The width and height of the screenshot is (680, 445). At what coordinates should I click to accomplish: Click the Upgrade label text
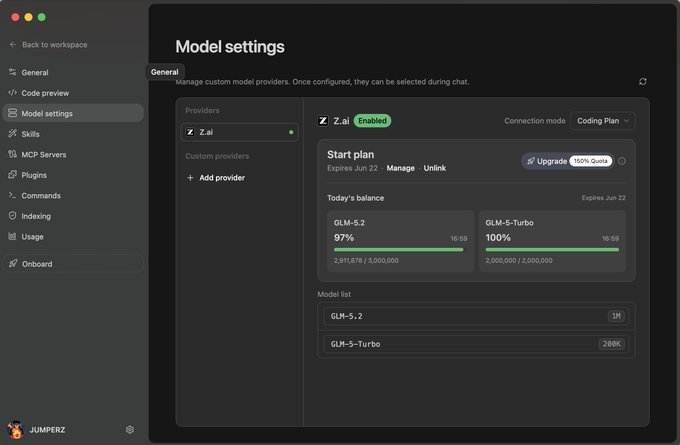tap(552, 161)
